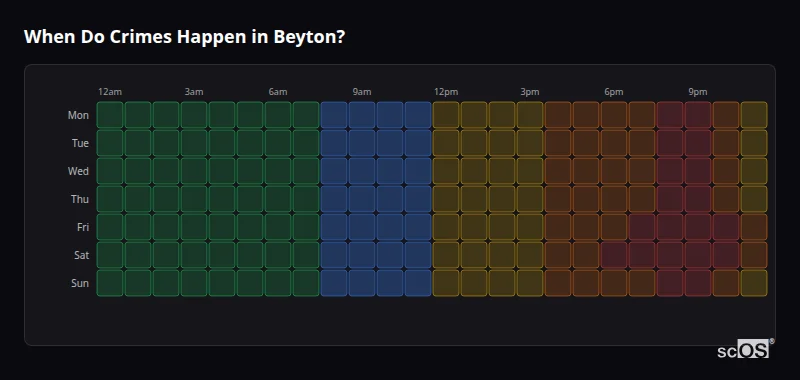Select the Thursday 11pm yellow cell
The image size is (800, 380).
(754, 199)
